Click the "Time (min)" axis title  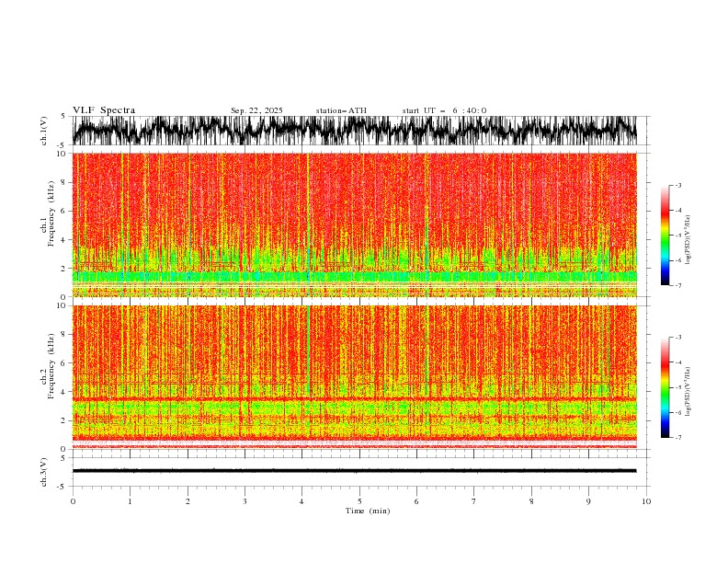368,511
